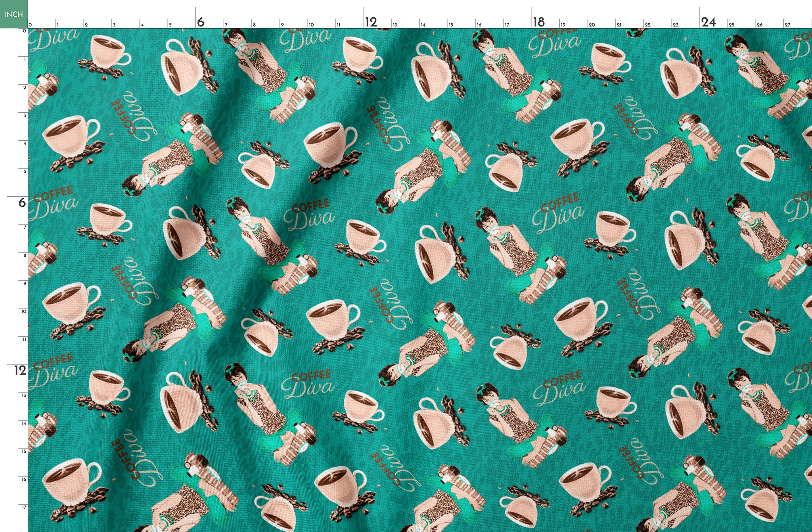The height and width of the screenshot is (532, 812).
Task: Click the 12 inch mark on the top ruler
Action: click(x=371, y=22)
